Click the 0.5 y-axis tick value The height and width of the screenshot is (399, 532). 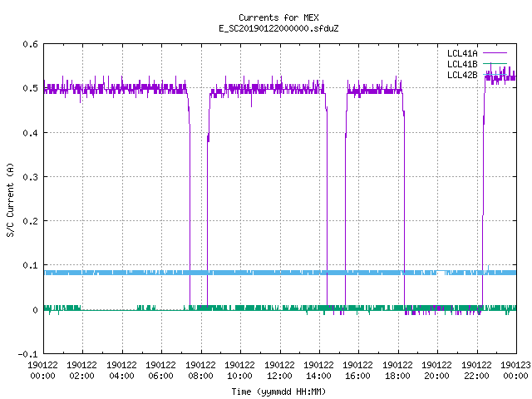tap(30, 88)
